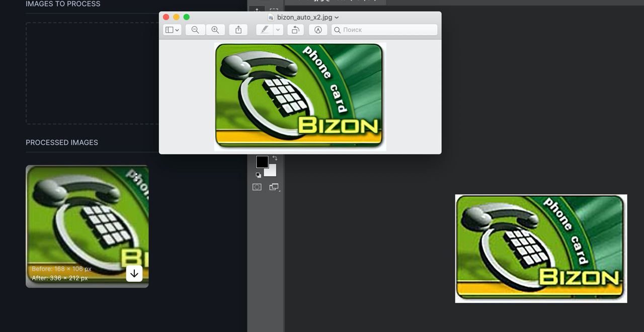Open the three-dot menu on processed thumbnail
This screenshot has width=644, height=332.
136,177
